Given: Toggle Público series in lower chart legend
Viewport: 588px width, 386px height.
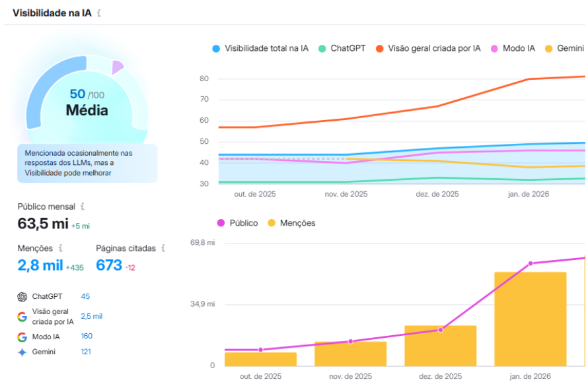Looking at the screenshot, I should pyautogui.click(x=237, y=223).
